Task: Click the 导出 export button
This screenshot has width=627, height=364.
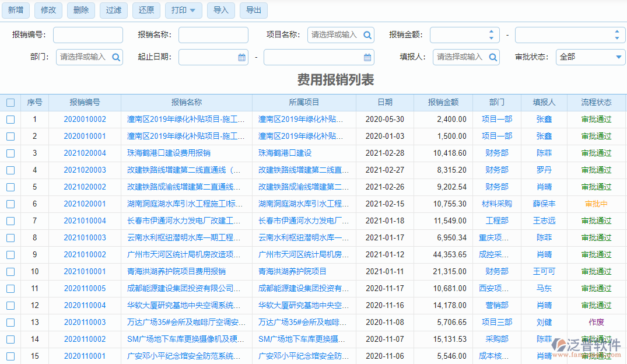Action: click(x=253, y=10)
